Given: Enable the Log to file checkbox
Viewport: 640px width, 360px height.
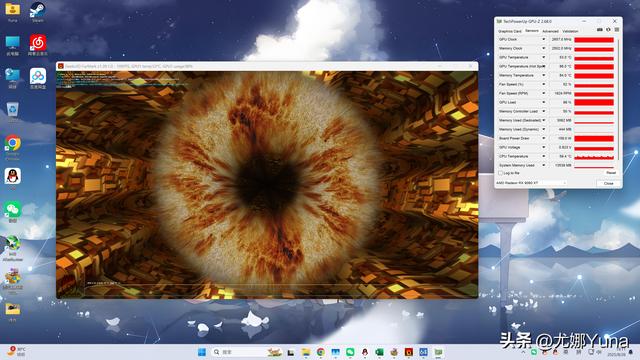Looking at the screenshot, I should pyautogui.click(x=500, y=173).
